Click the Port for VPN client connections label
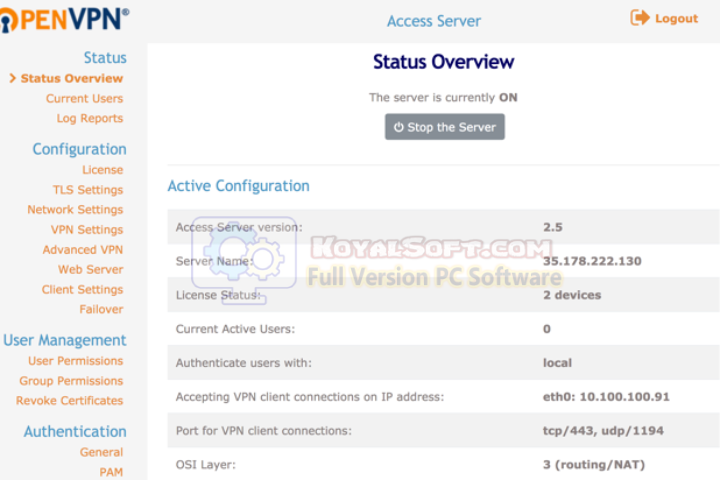720x480 pixels. point(264,431)
